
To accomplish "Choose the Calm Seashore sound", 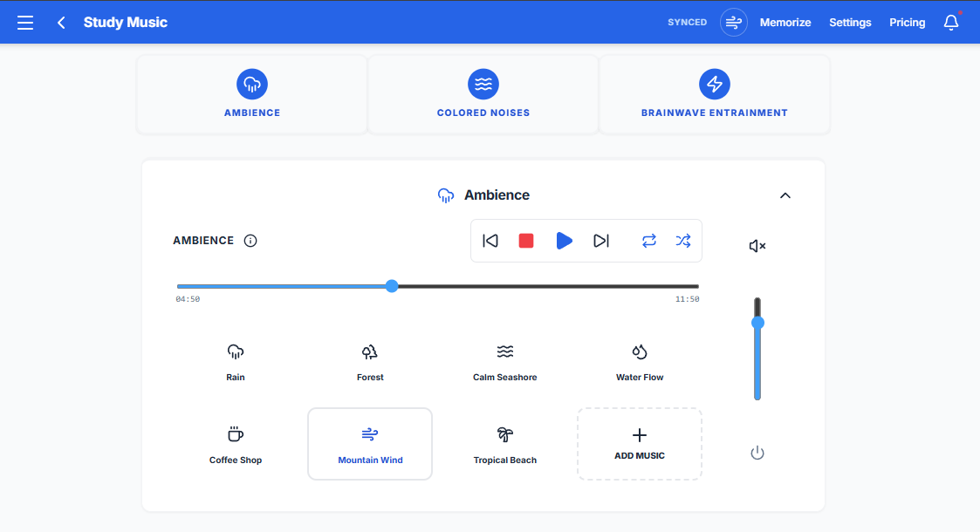I will coord(504,359).
